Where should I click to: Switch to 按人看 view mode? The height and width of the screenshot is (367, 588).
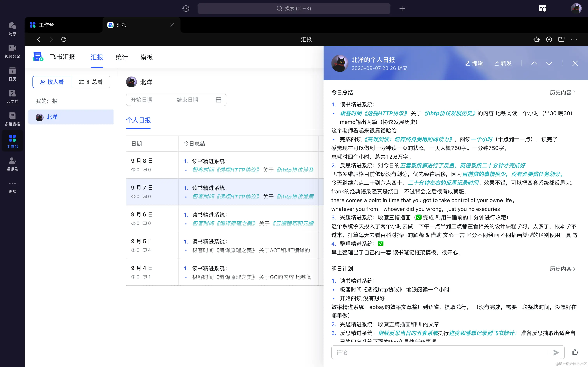click(x=52, y=82)
